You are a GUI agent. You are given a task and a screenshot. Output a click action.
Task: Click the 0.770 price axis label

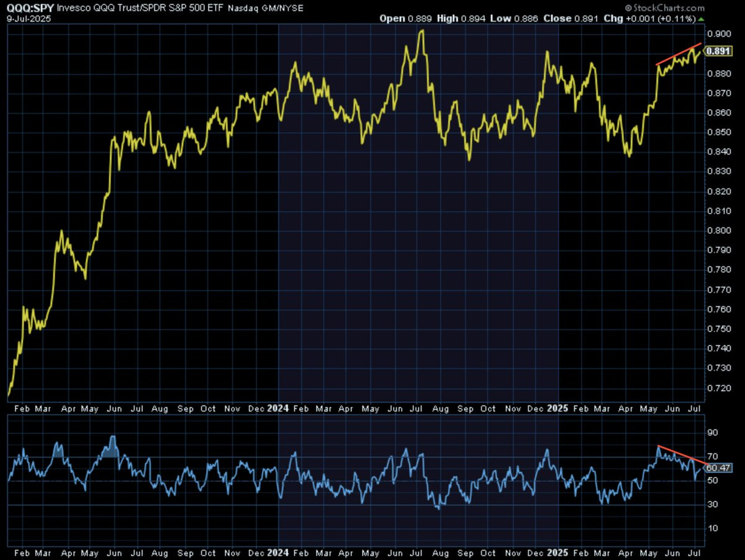coord(720,290)
